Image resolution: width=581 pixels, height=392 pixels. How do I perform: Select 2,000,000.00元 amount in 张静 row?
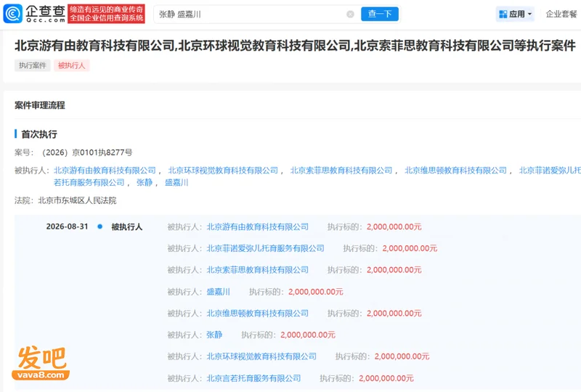pyautogui.click(x=308, y=335)
